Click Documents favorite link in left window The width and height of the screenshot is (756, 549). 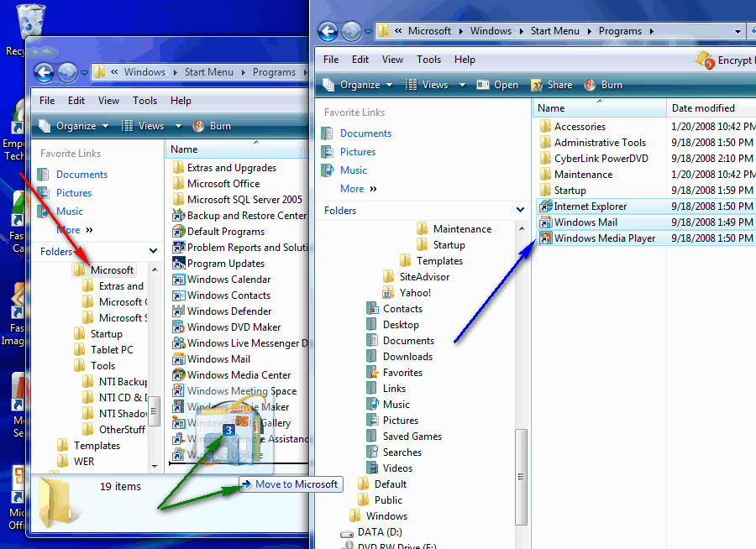click(81, 175)
